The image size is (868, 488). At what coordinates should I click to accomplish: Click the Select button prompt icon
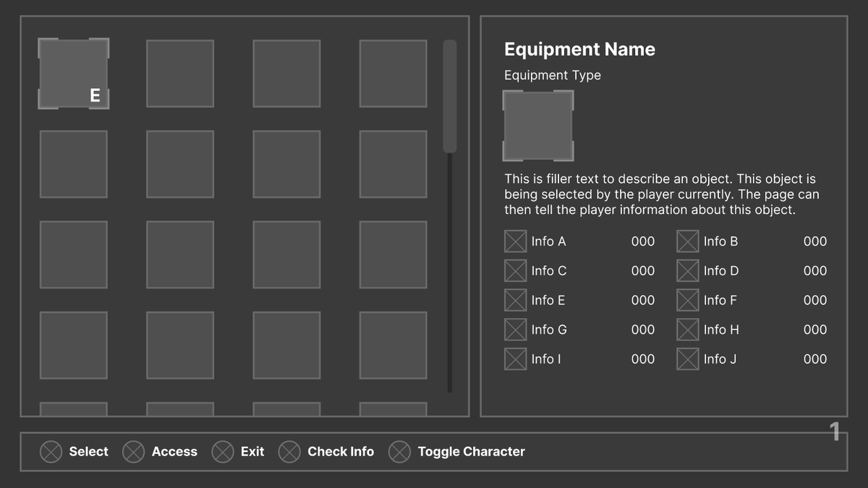pos(51,452)
